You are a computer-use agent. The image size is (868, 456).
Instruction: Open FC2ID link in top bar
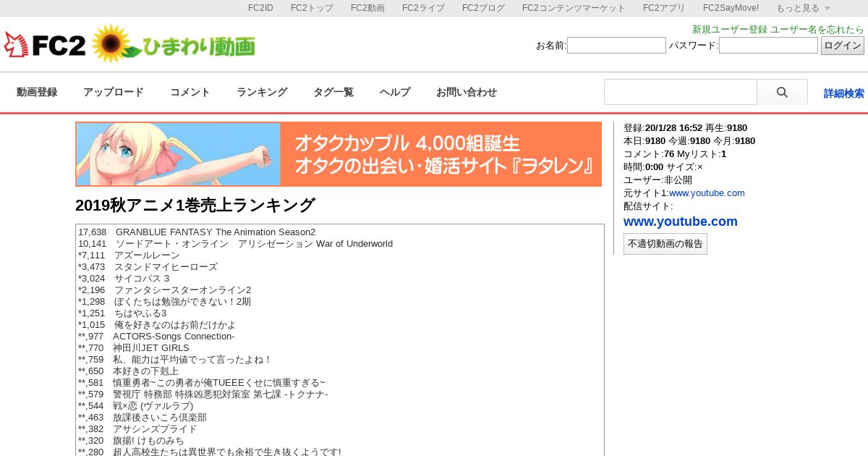point(260,8)
